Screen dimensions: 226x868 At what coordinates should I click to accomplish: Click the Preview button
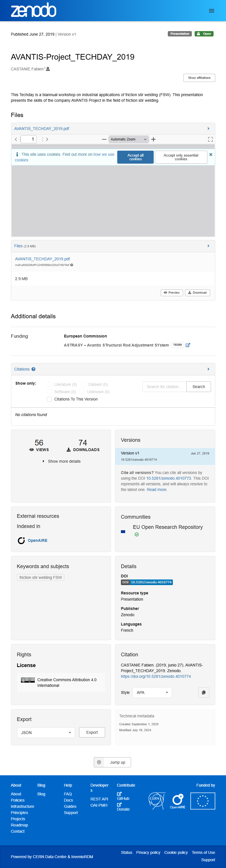172,293
